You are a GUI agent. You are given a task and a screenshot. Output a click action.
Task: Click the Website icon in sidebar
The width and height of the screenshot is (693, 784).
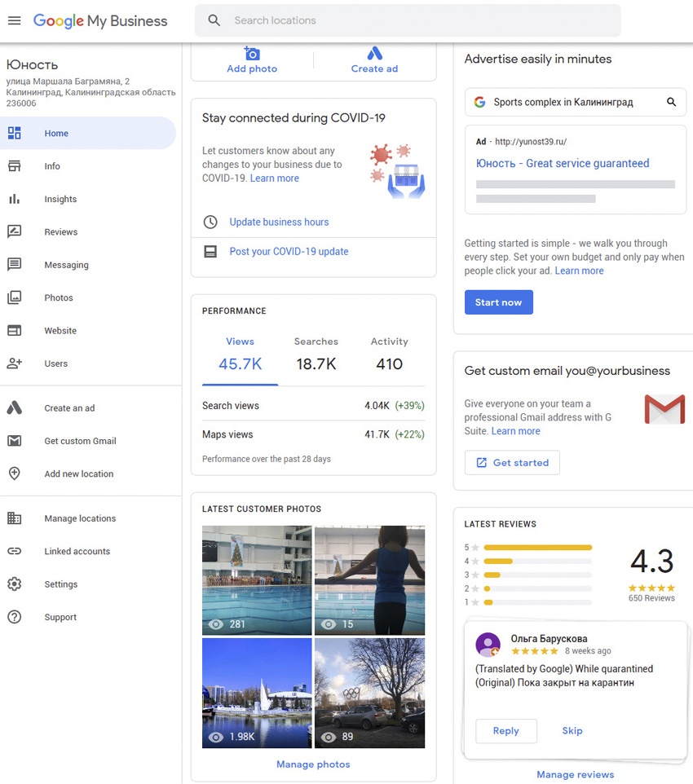pyautogui.click(x=15, y=331)
